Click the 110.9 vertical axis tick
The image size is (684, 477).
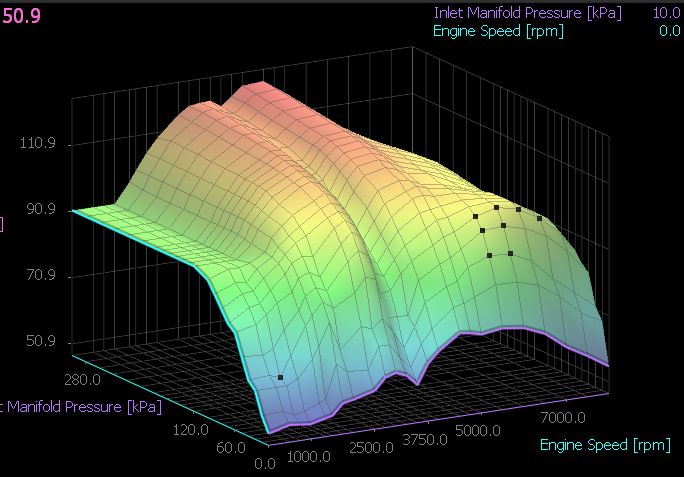click(38, 144)
